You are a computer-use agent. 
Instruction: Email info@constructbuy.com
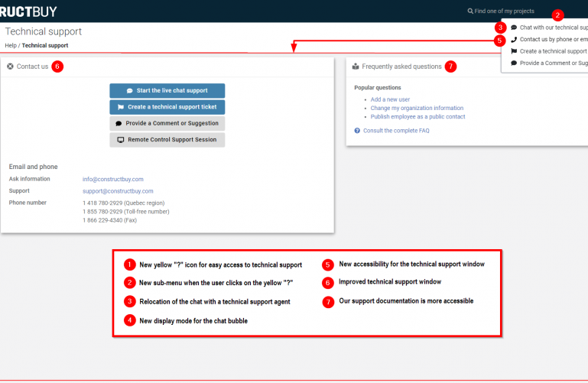click(113, 180)
